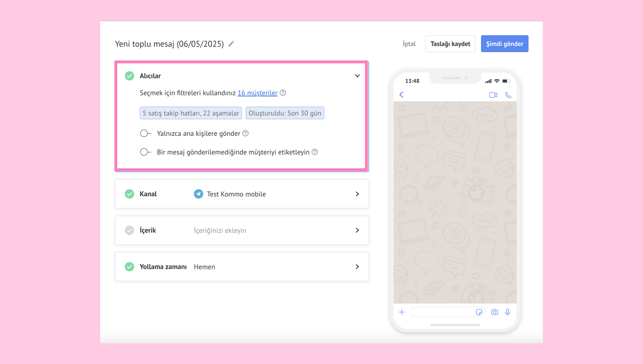
Task: Click the Alıcılar heading
Action: click(x=150, y=76)
